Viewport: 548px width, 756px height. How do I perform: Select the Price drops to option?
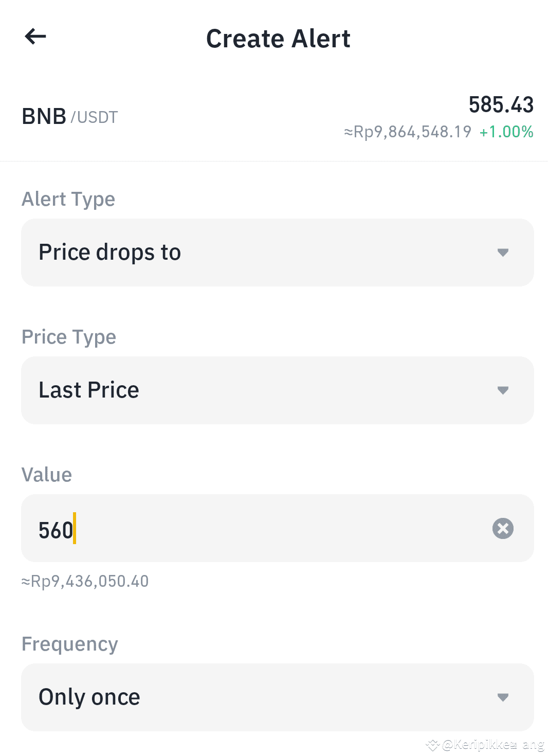278,253
